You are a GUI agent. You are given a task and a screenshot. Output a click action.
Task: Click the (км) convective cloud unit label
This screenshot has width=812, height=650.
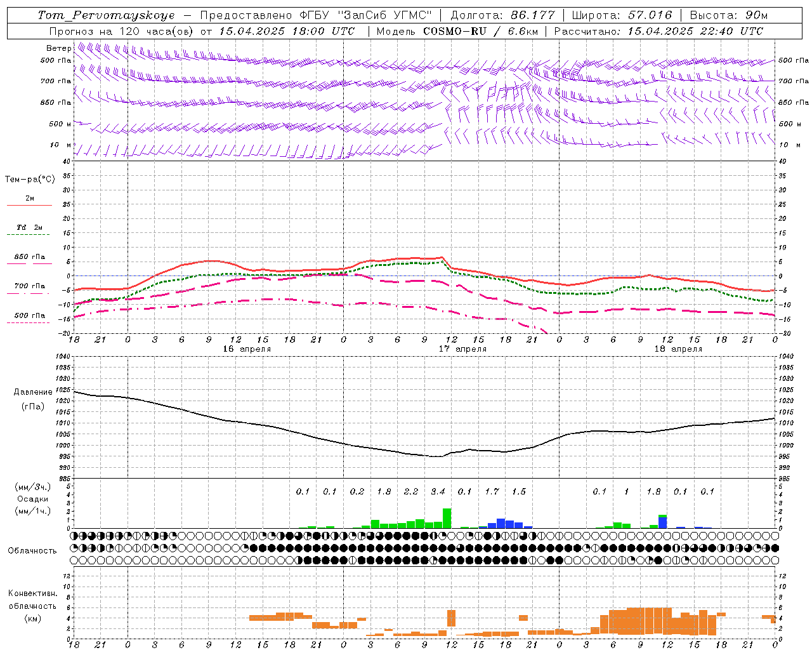click(33, 618)
